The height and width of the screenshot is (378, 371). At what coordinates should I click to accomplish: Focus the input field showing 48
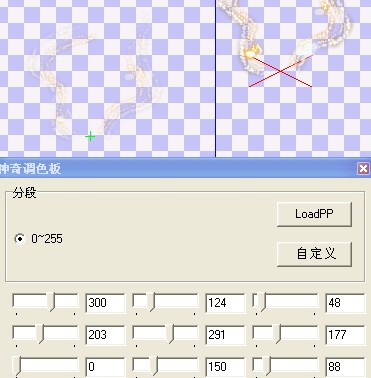tap(345, 303)
